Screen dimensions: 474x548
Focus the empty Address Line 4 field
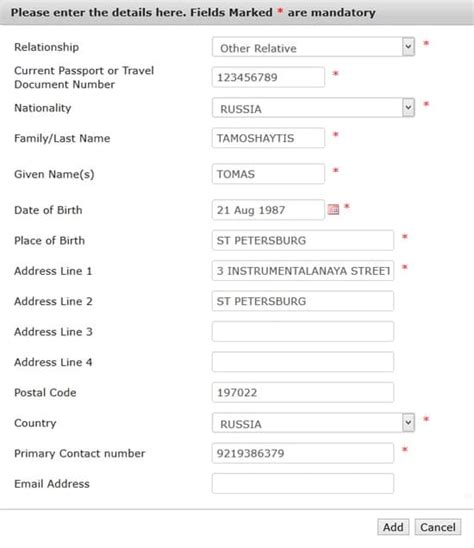(303, 362)
